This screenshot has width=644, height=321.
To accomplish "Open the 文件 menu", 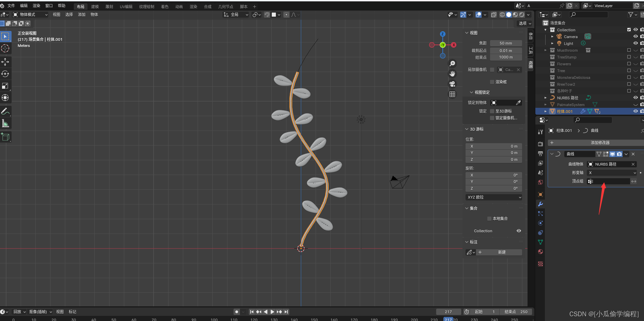I will 11,6.
